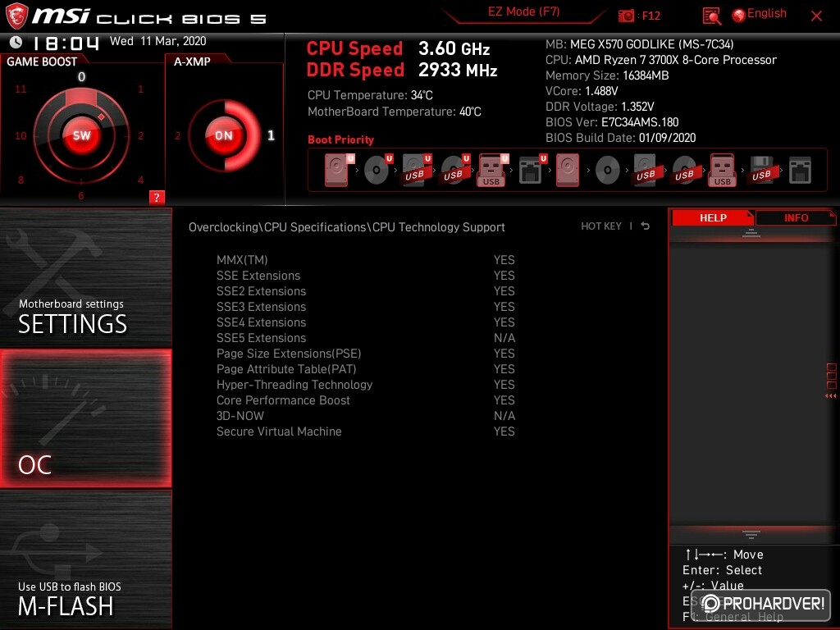Viewport: 840px width, 630px height.
Task: Select the Core Performance Boost row
Action: 365,399
